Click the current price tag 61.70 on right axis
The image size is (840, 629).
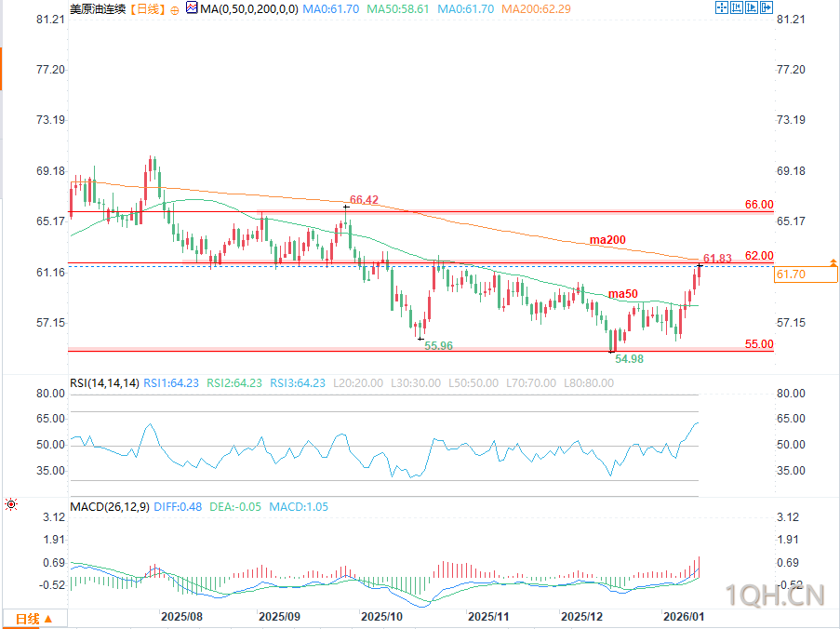point(806,274)
